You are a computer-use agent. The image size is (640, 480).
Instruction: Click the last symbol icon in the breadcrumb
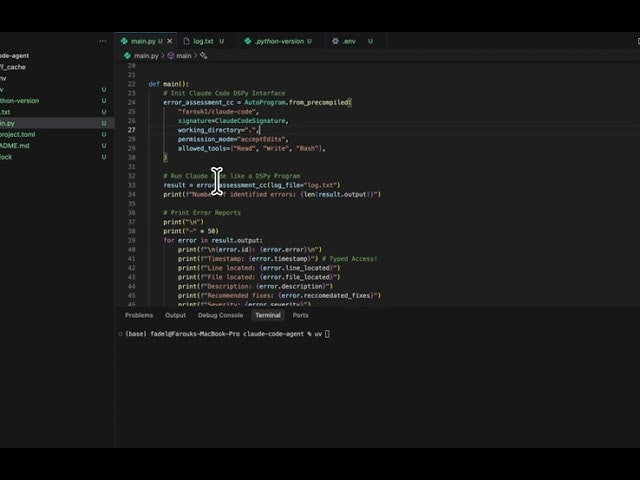click(204, 56)
